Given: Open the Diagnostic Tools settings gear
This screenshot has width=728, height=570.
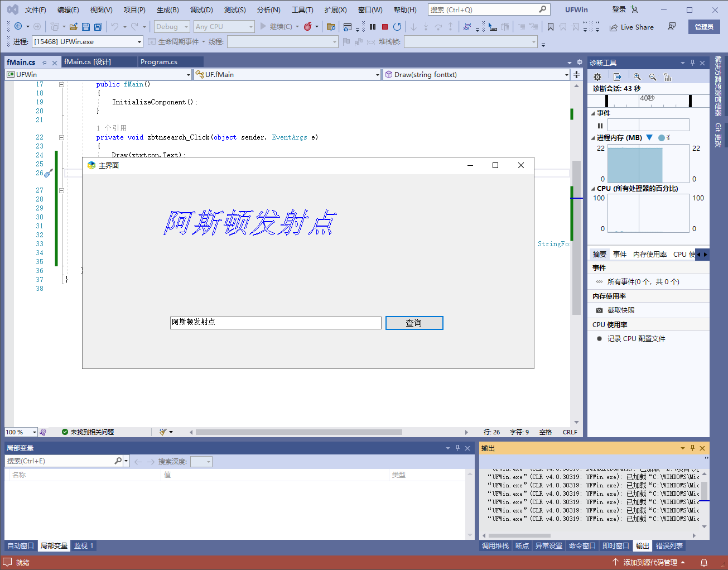Looking at the screenshot, I should pos(597,77).
